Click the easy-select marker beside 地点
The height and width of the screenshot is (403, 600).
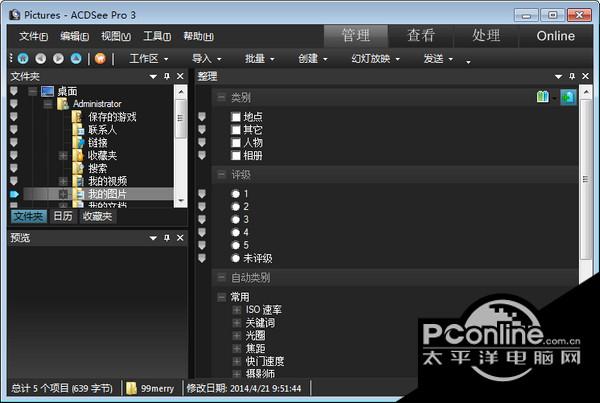click(x=202, y=117)
